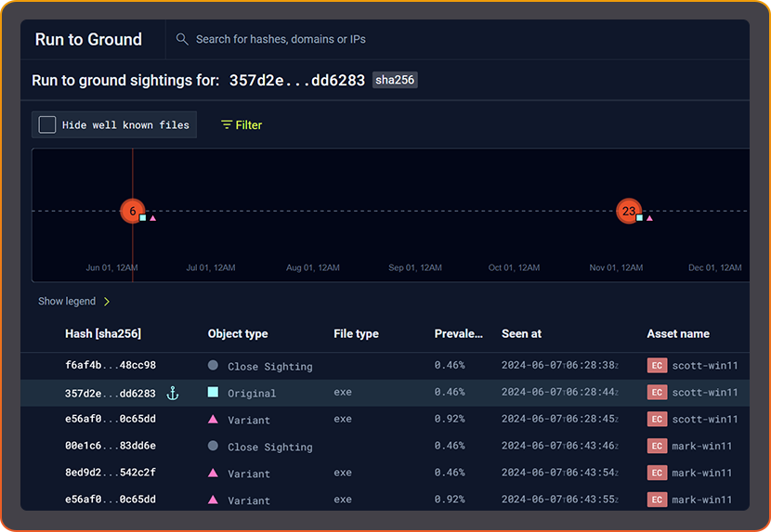Click the cyan square Original icon in table
Screen dimensions: 771x532
coord(214,393)
